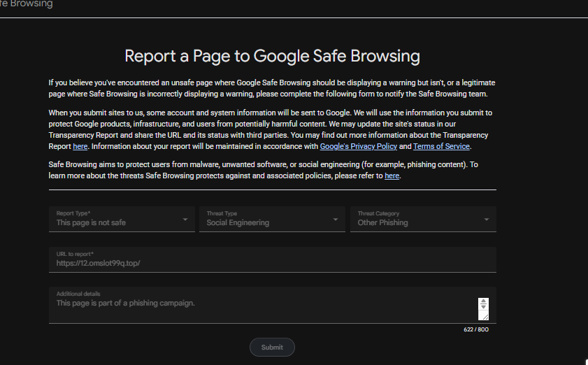This screenshot has height=365, width=588.
Task: Click the Additional details text area
Action: 272,305
